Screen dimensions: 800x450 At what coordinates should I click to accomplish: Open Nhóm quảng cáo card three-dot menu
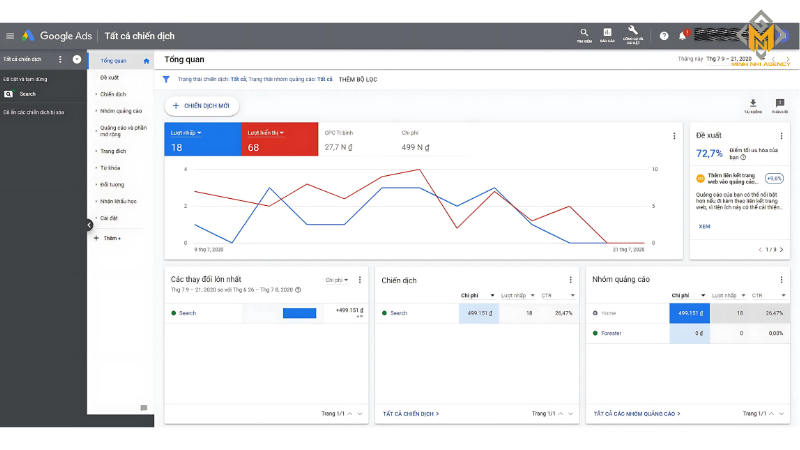pos(781,280)
